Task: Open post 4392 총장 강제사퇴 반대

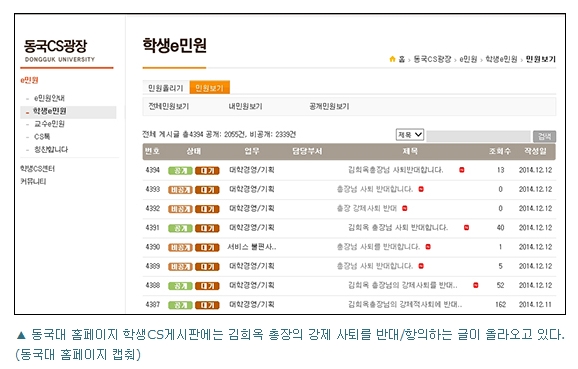Action: point(367,208)
